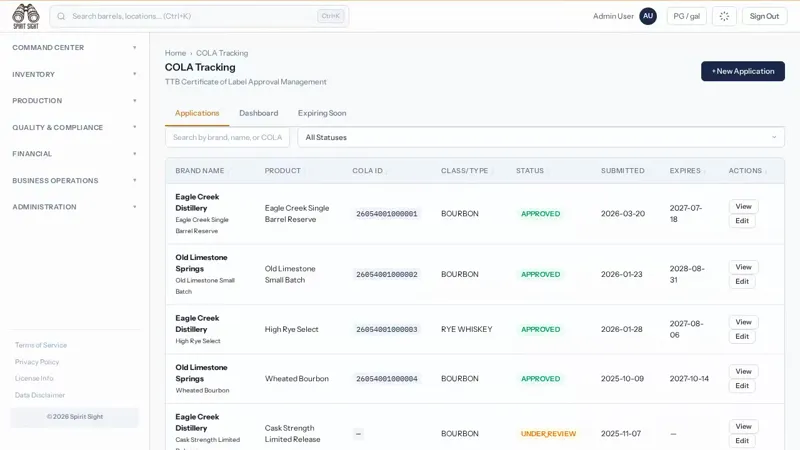Expand the Quality & Compliance section

[x=74, y=128]
